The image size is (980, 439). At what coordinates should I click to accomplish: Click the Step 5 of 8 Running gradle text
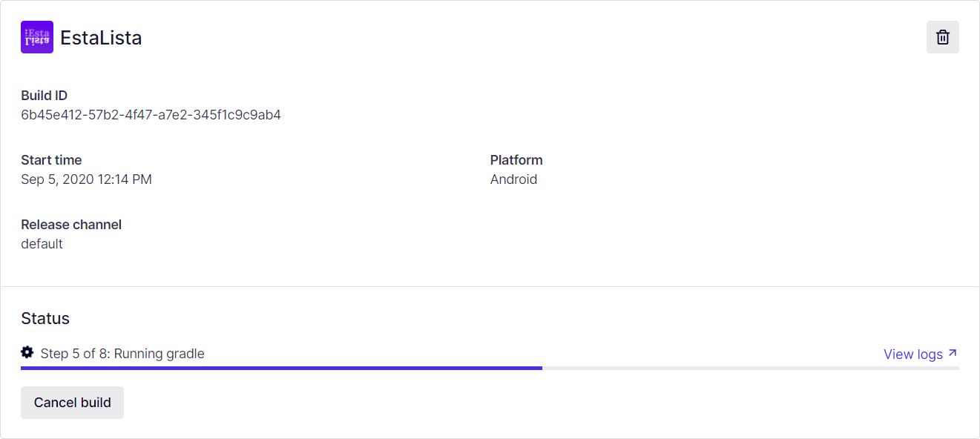tap(122, 354)
